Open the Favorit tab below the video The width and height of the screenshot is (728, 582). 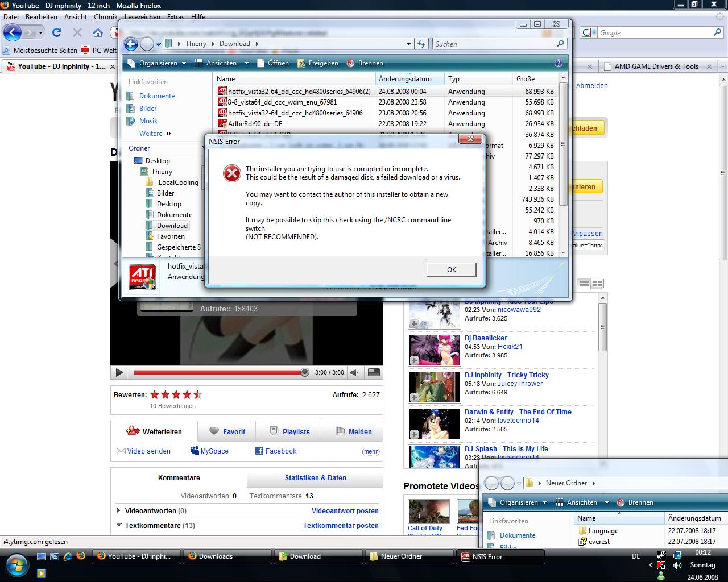pyautogui.click(x=227, y=432)
